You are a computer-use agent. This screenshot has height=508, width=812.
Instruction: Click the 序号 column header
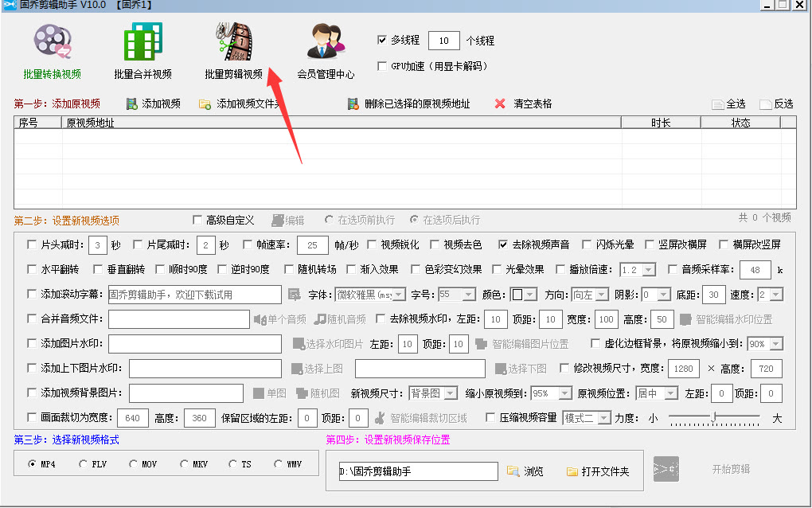(x=37, y=123)
